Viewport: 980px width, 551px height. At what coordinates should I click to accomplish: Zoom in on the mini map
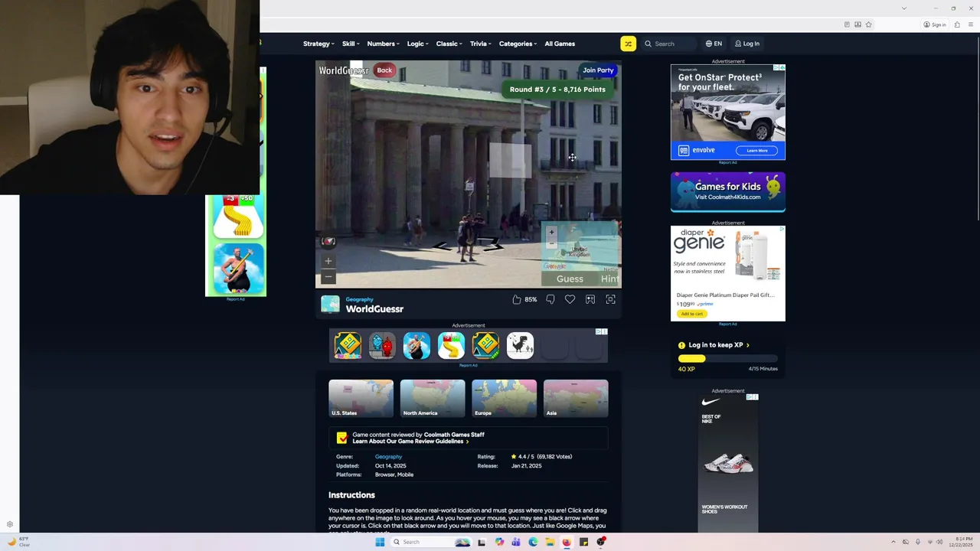[x=551, y=232]
